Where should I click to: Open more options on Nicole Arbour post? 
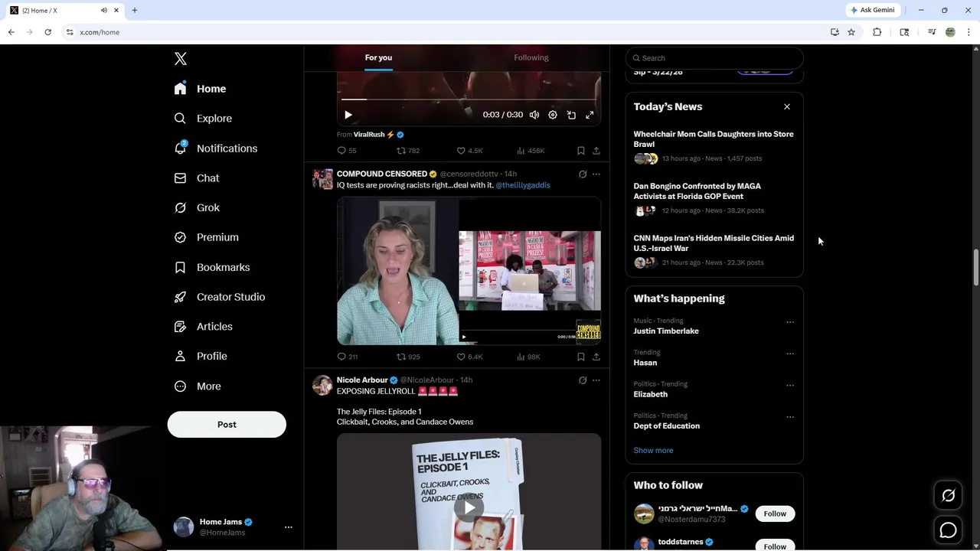tap(596, 380)
